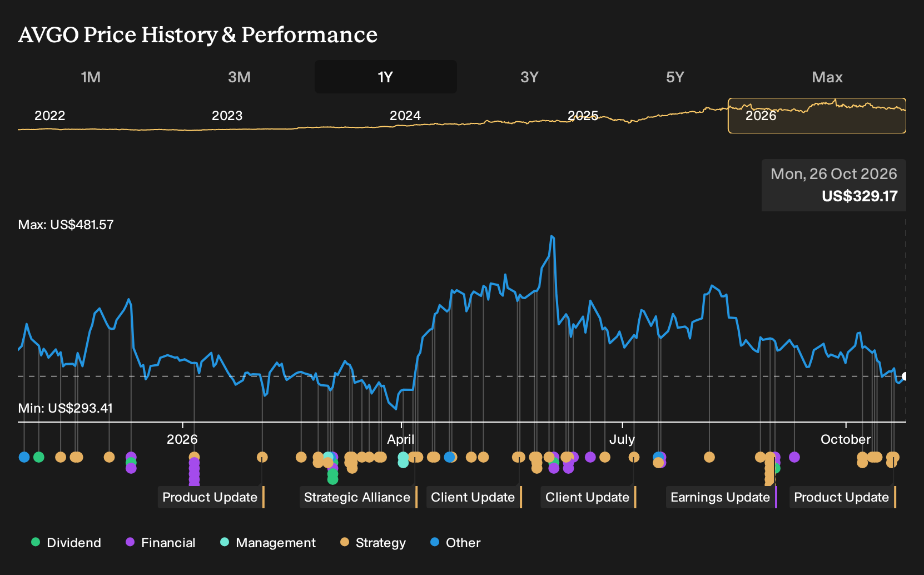The height and width of the screenshot is (575, 924).
Task: Click the Mon, 26 Oct 2026 price tooltip
Action: 833,185
